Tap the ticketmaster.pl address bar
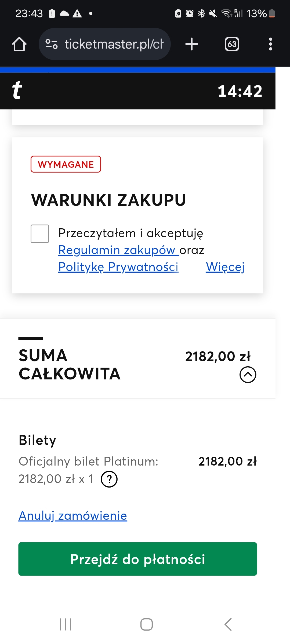 [114, 44]
